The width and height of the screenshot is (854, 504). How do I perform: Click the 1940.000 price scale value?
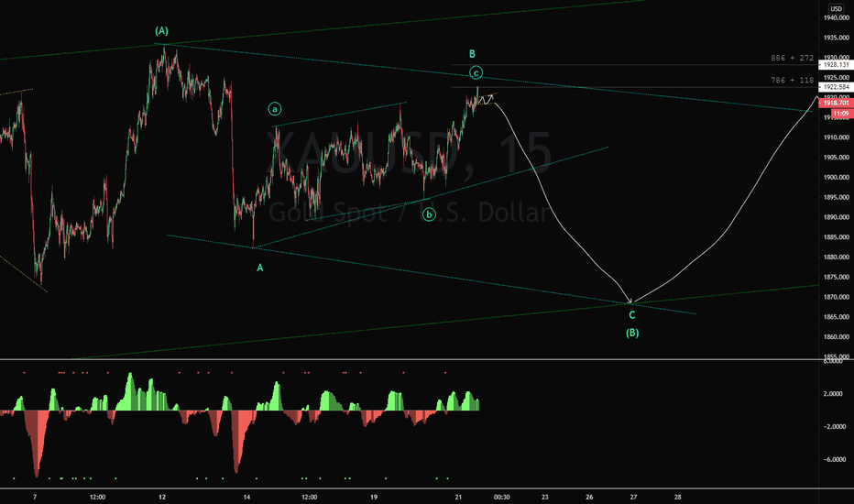836,18
